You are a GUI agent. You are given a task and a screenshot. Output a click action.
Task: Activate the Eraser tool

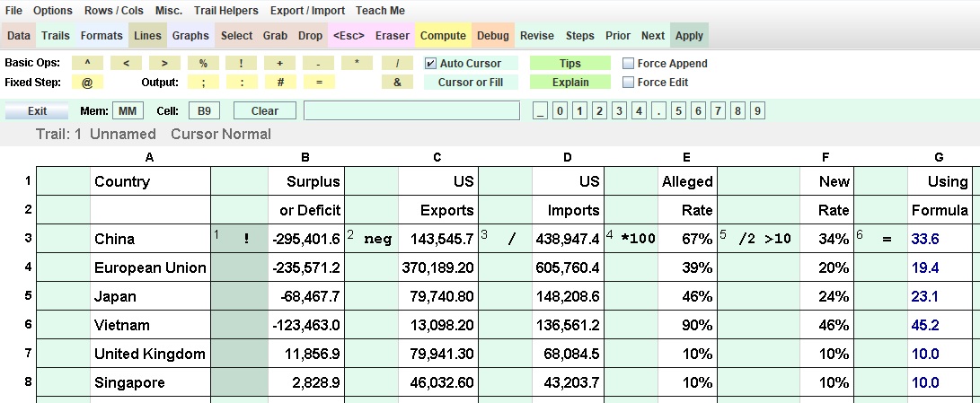(393, 36)
